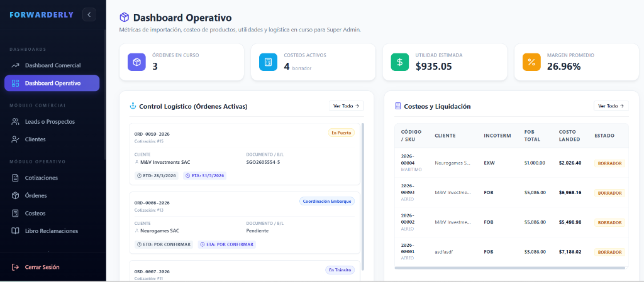Click the people icon beside Leads o Prospectos

[x=15, y=122]
